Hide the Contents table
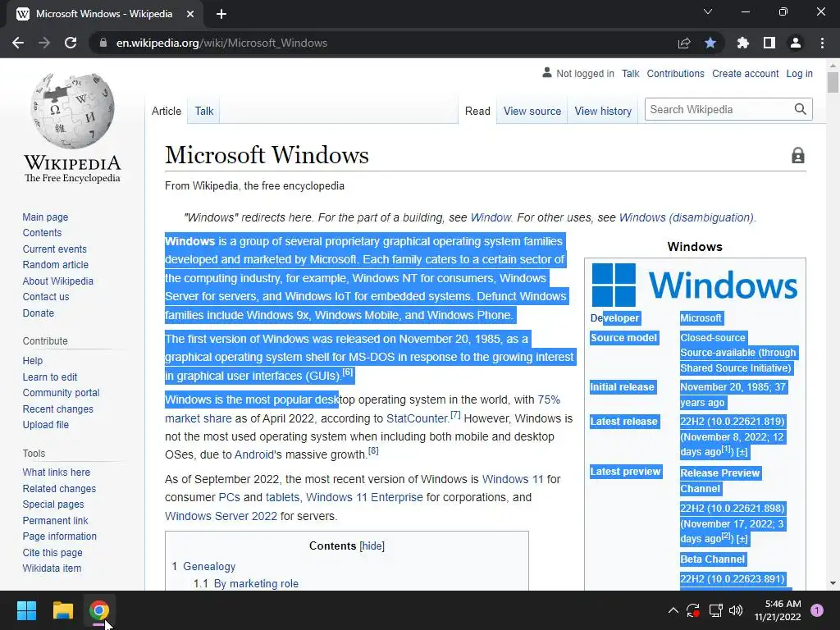Screen dimensions: 840x630 (372, 546)
